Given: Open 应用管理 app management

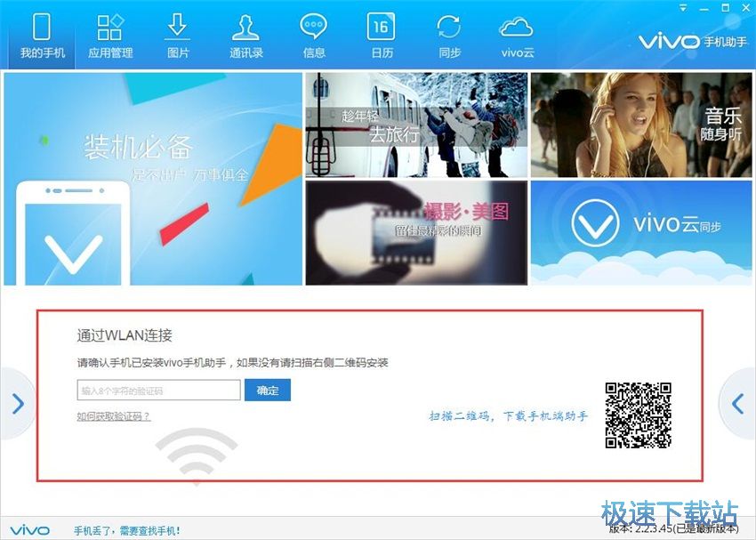Looking at the screenshot, I should pos(110,36).
